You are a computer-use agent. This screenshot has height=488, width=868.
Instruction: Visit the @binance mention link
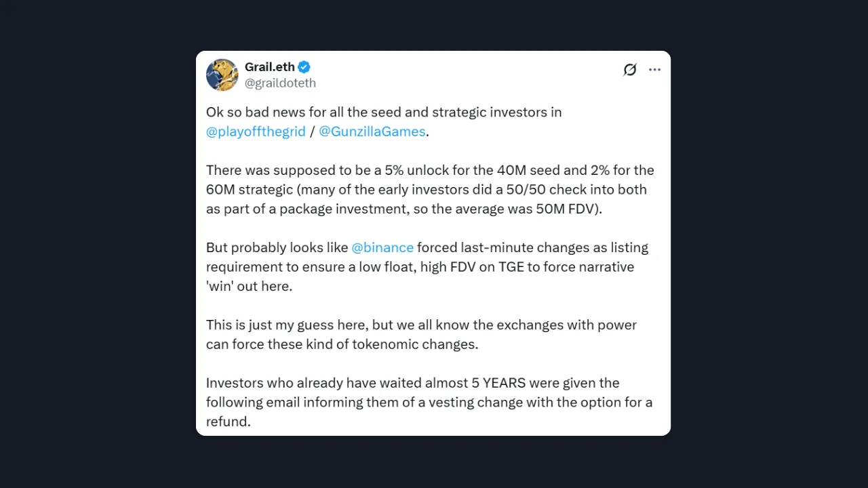click(x=382, y=247)
